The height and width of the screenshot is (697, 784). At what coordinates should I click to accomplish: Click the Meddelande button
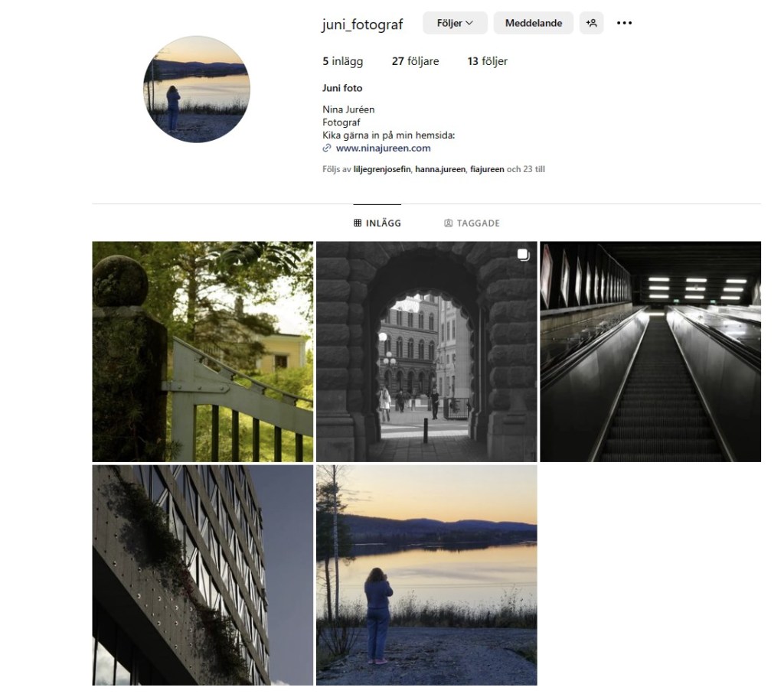534,23
